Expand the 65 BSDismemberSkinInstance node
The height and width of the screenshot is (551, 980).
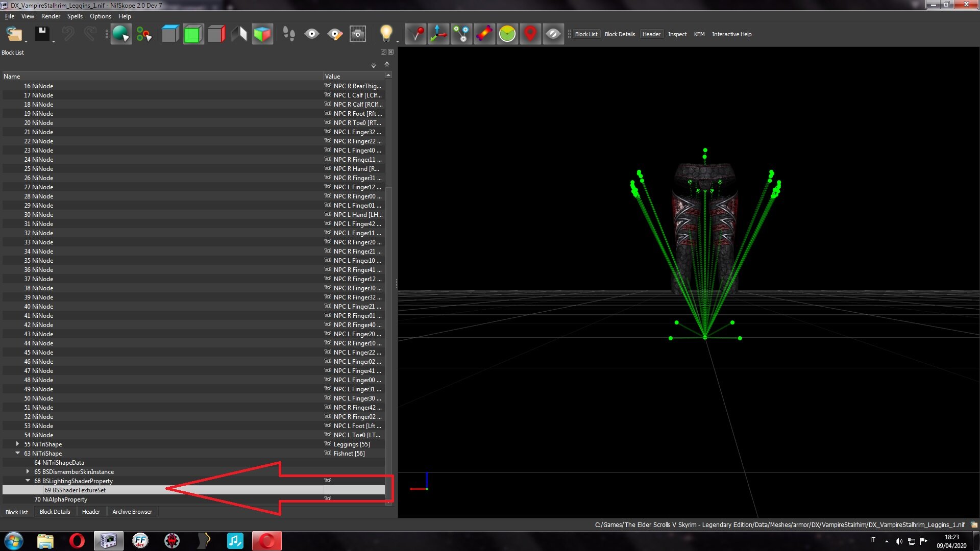[x=28, y=471]
